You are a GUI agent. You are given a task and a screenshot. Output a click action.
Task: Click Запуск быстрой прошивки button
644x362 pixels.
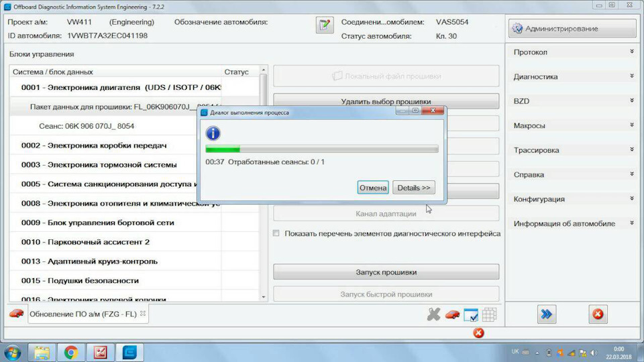pyautogui.click(x=386, y=294)
